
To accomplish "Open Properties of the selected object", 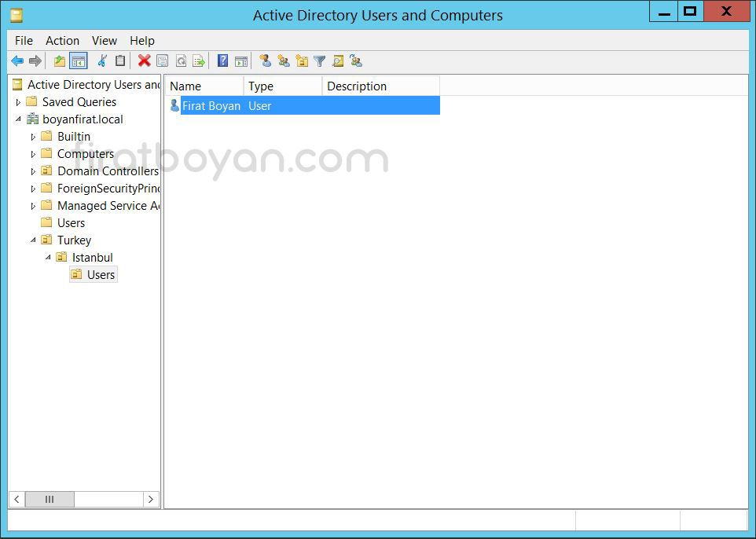I will pos(163,61).
